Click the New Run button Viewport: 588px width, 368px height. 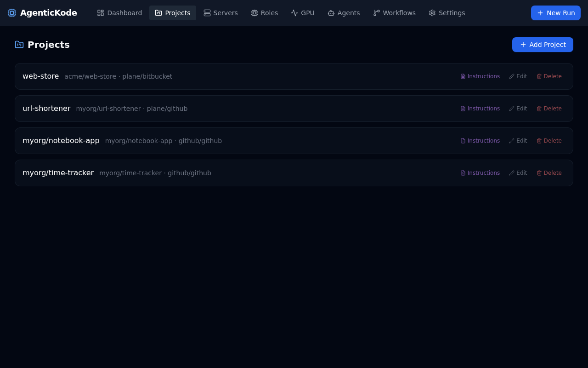point(556,13)
